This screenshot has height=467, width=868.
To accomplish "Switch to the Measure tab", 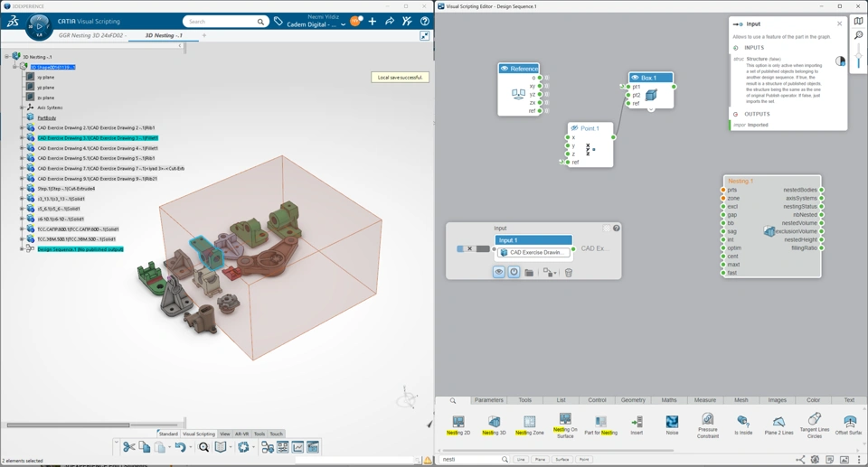I will click(704, 399).
